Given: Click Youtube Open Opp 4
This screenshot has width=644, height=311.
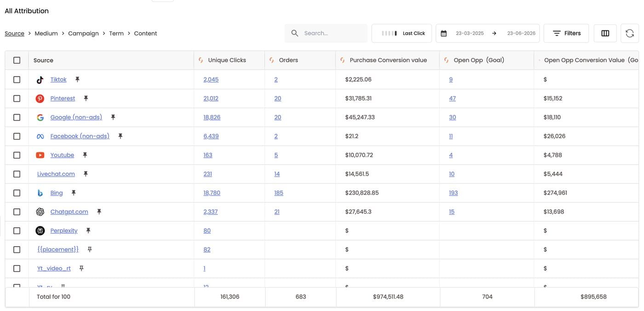Looking at the screenshot, I should pyautogui.click(x=451, y=155).
